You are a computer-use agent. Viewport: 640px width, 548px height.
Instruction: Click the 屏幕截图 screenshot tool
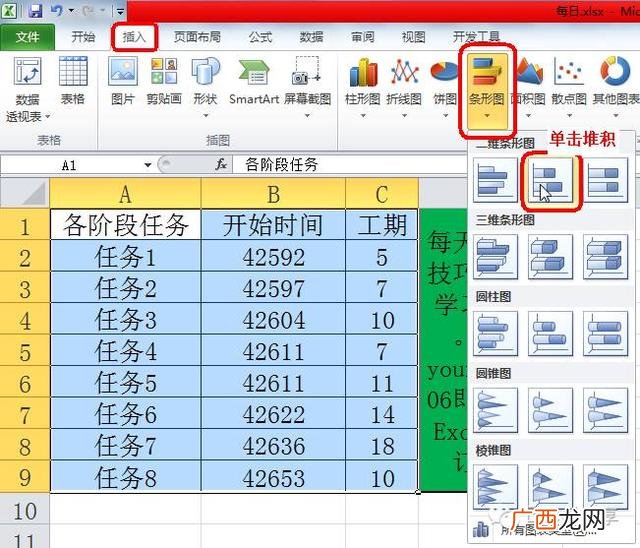(307, 87)
